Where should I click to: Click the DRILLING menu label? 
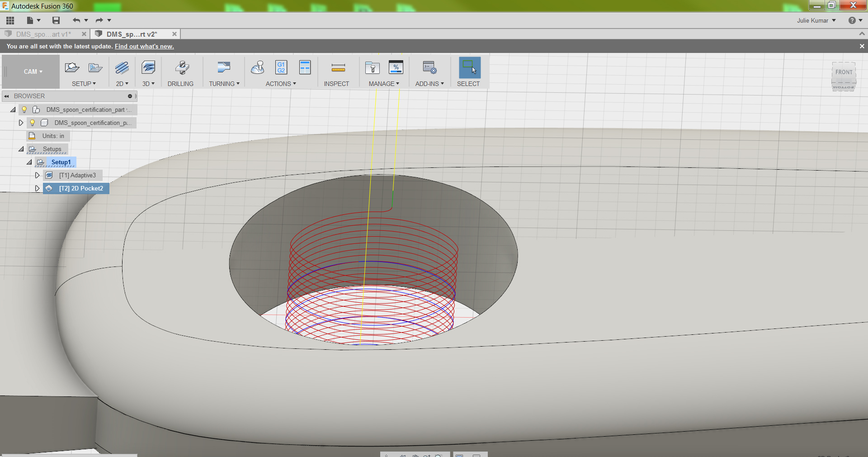pos(180,84)
